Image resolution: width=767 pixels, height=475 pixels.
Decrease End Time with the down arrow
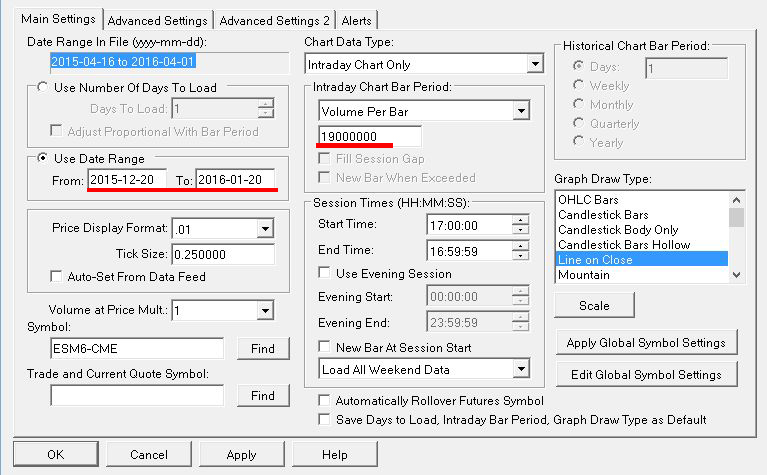click(x=520, y=256)
